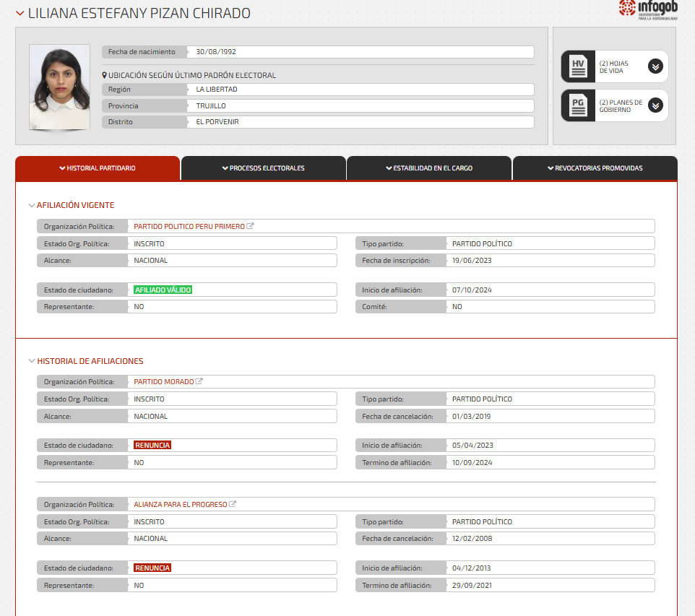
Task: Select the Revocatorias Promovidas tab
Action: (595, 168)
